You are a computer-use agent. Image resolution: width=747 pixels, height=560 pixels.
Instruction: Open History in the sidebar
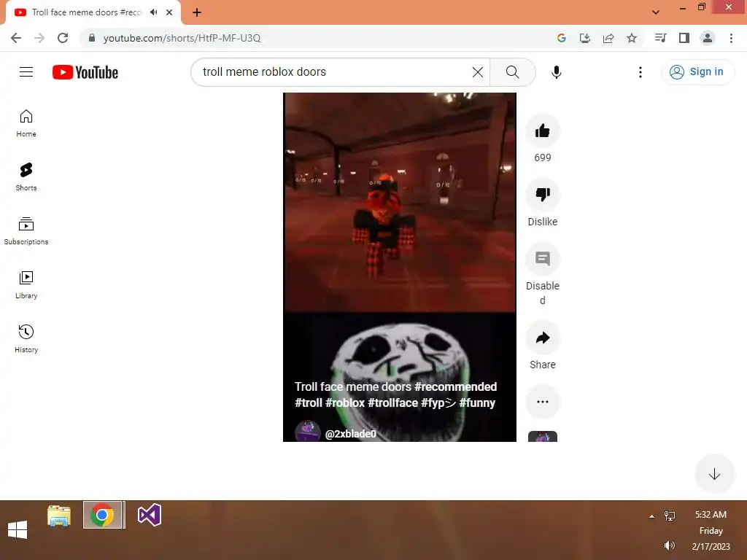[x=26, y=338]
